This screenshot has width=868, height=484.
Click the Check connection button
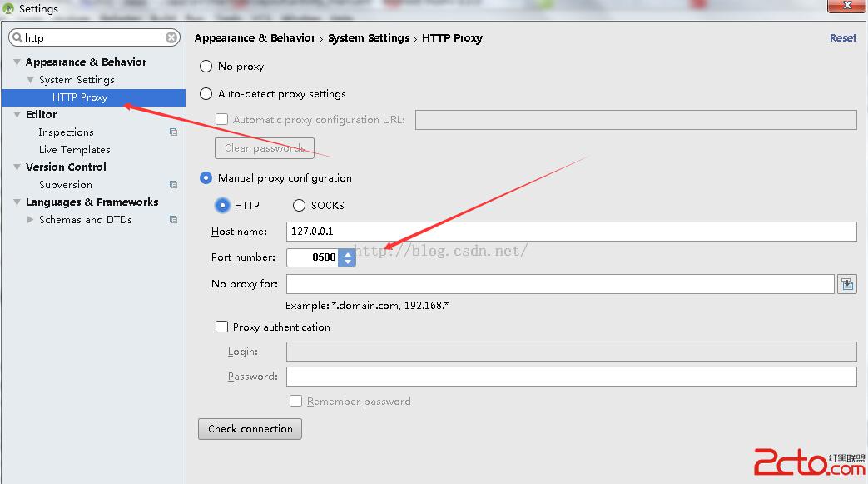[x=250, y=428]
